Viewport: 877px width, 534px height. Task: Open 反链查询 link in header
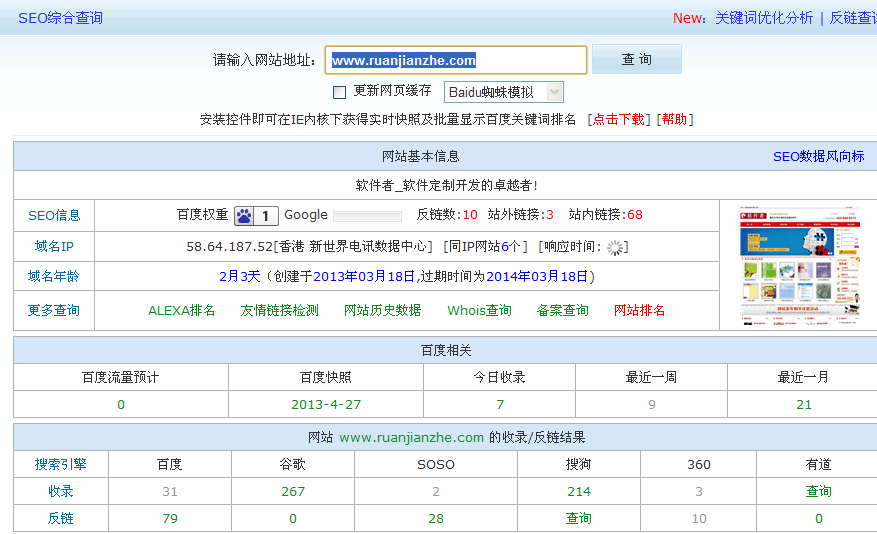pos(853,18)
